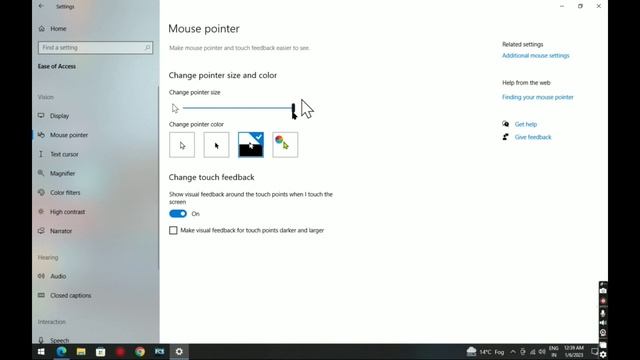Click the recorder overlay microphone icon
Image resolution: width=640 pixels, height=360 pixels.
click(x=603, y=313)
